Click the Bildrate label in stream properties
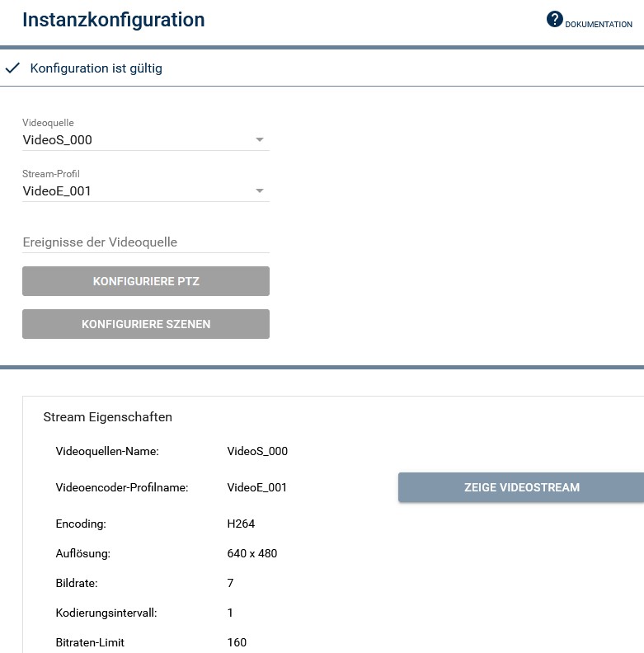This screenshot has height=653, width=644. tap(77, 583)
